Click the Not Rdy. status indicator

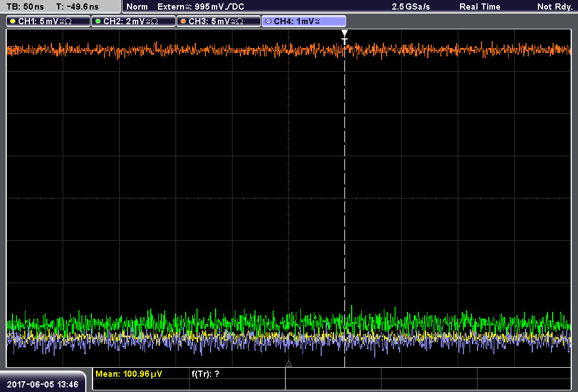click(555, 7)
